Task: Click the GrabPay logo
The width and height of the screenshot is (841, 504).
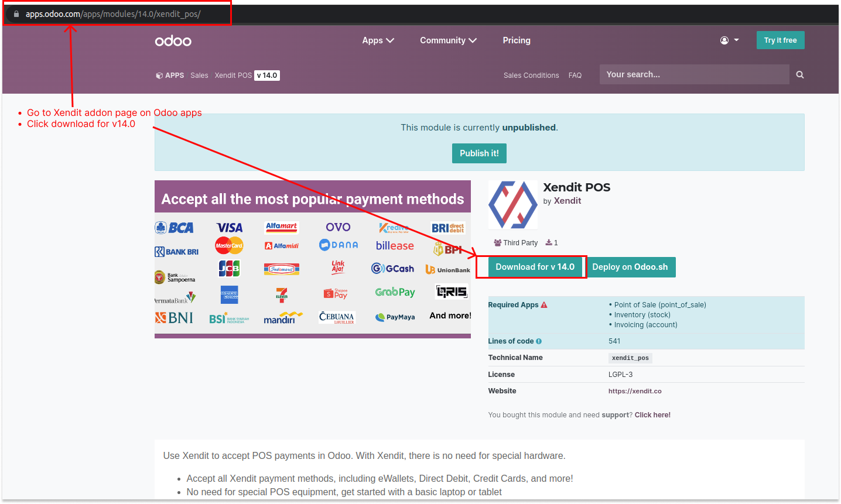Action: click(x=395, y=292)
